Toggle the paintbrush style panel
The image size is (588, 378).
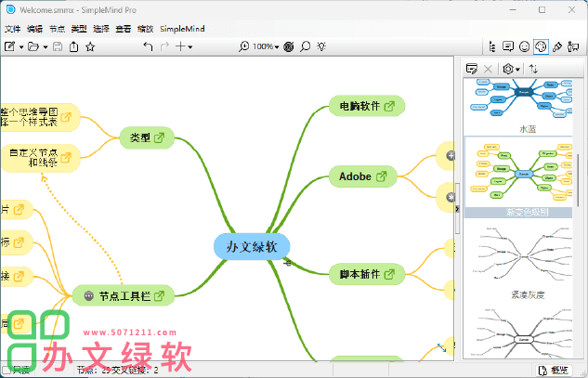coord(557,46)
